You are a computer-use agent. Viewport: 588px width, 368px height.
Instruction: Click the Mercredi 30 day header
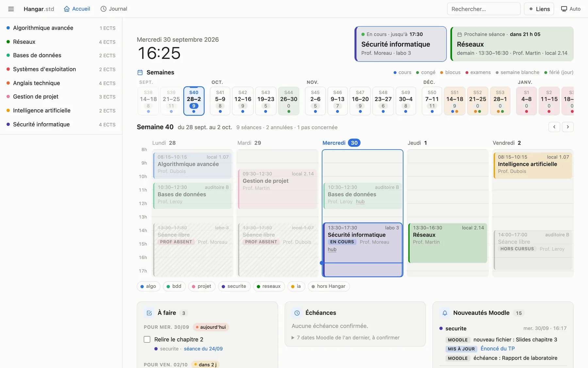pos(341,143)
